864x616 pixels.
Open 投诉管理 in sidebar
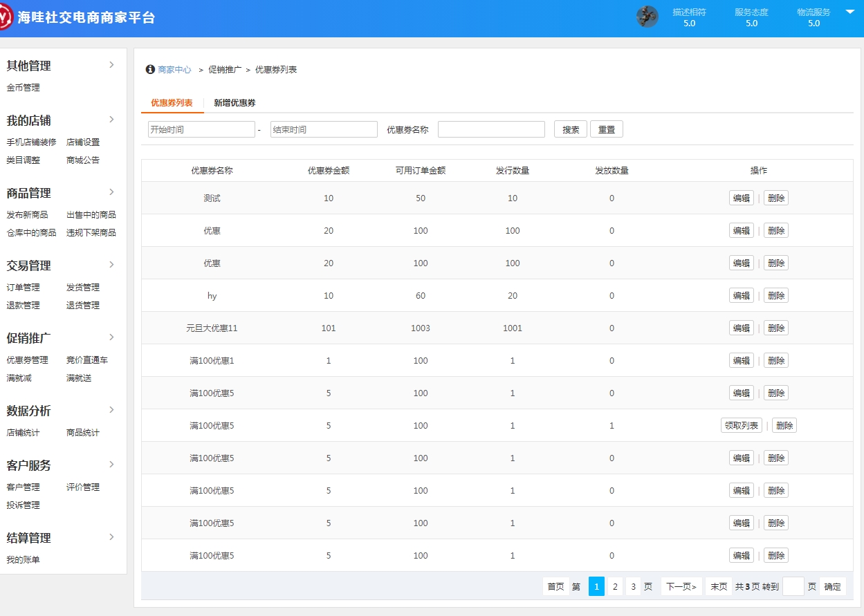coord(24,505)
